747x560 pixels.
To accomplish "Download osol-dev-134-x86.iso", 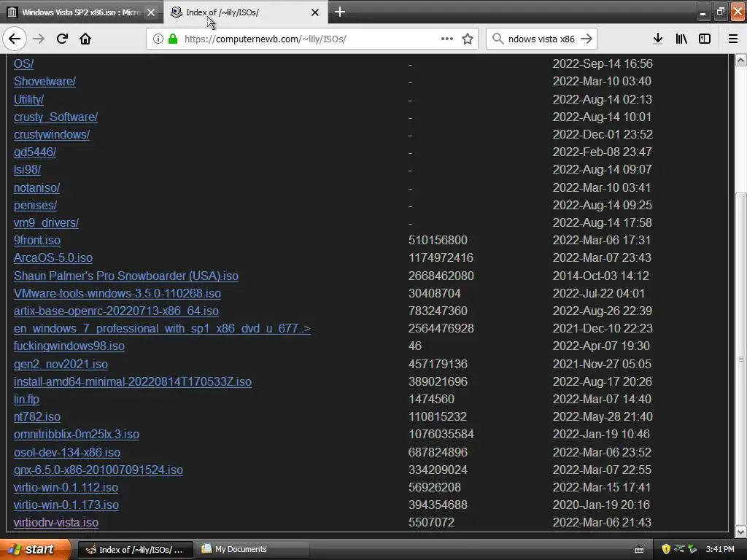I will click(x=66, y=452).
